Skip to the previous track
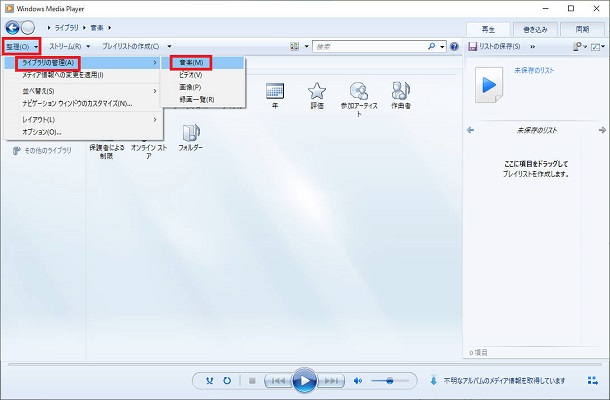This screenshot has height=400, width=610. tap(278, 381)
